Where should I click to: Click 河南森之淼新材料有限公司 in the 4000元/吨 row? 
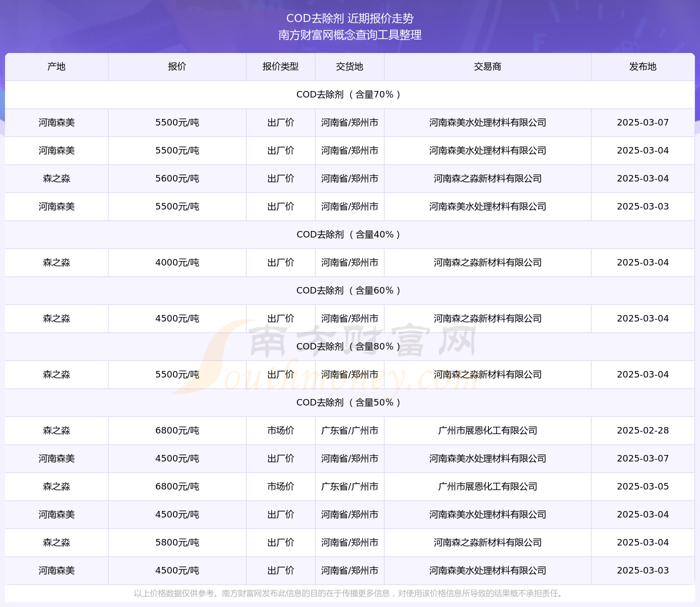tap(487, 262)
